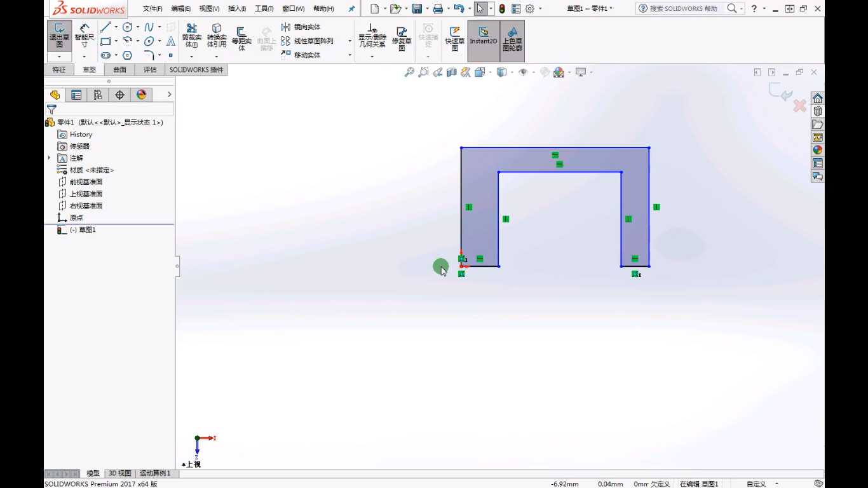Viewport: 868px width, 488px height.
Task: Click 线性草图阵列 Linear Sketch Pattern
Action: tap(308, 41)
